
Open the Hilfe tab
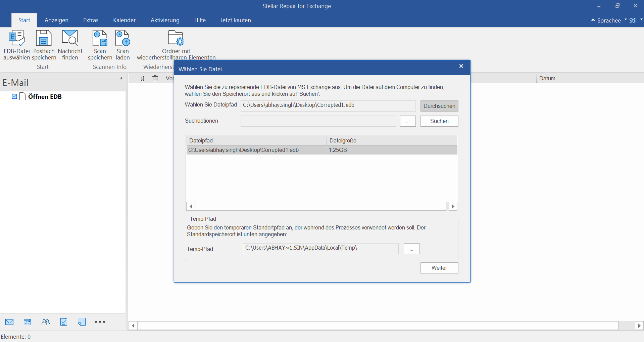(x=200, y=20)
